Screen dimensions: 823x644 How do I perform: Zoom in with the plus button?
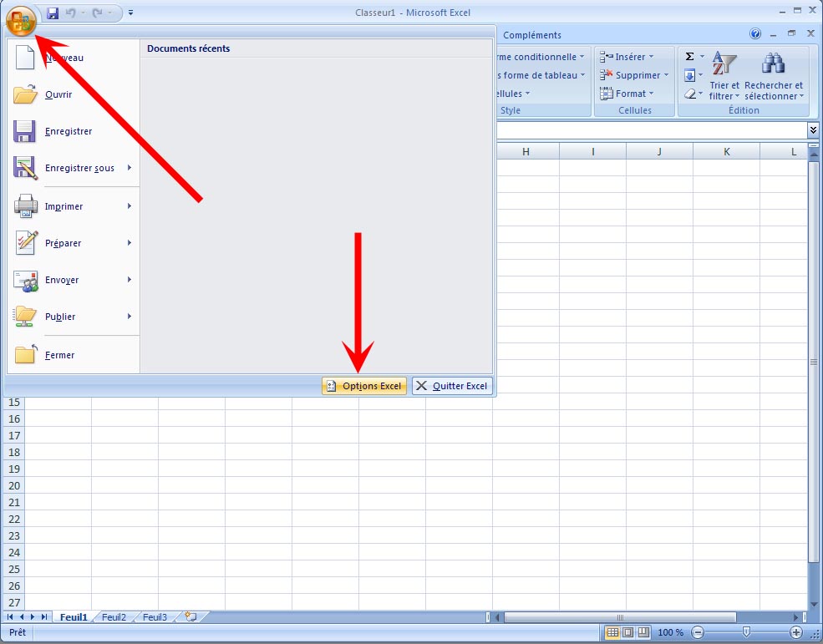pos(795,632)
